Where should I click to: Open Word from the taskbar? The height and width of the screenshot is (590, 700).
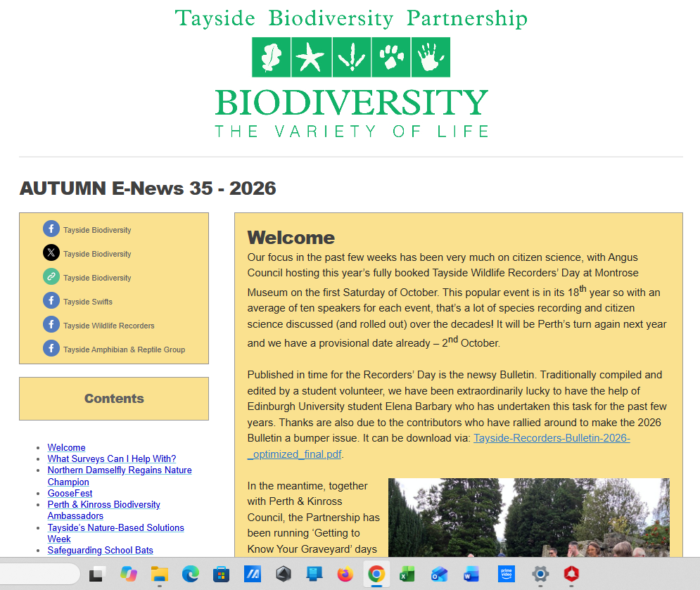(471, 575)
